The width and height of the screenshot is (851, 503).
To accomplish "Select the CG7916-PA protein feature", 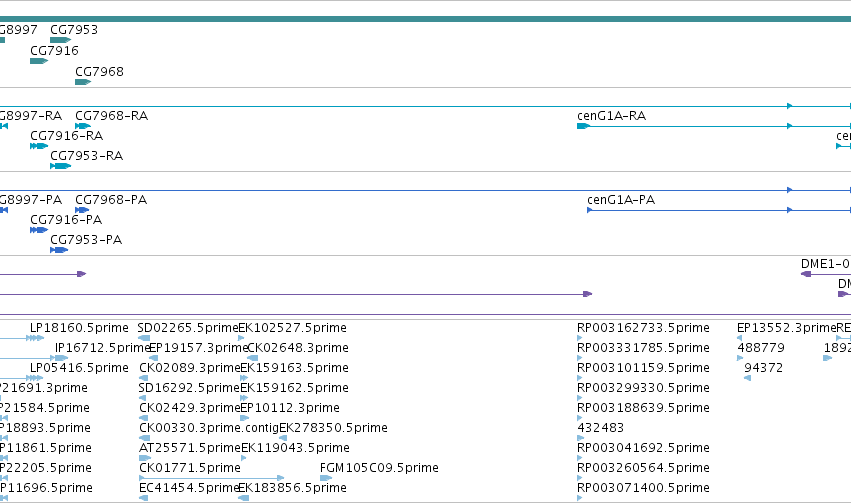I will pos(39,230).
